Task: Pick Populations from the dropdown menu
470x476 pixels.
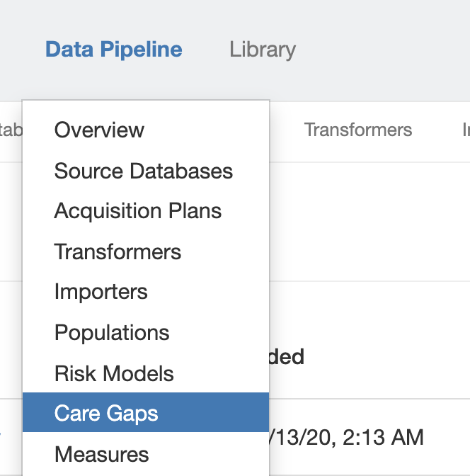Action: (112, 332)
